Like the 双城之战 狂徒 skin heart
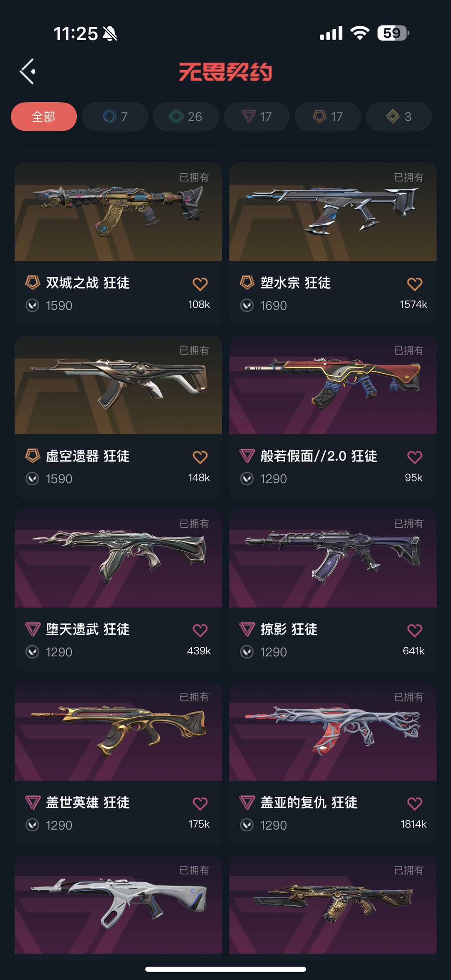Image resolution: width=451 pixels, height=980 pixels. click(200, 284)
